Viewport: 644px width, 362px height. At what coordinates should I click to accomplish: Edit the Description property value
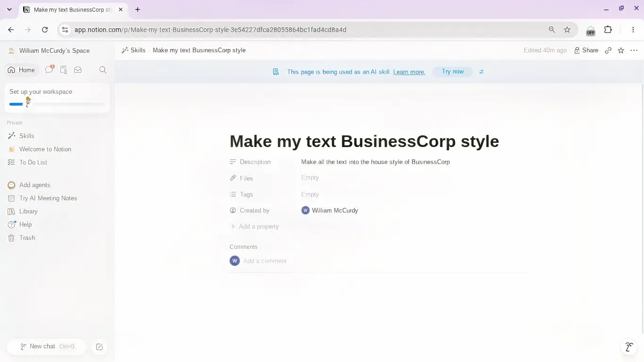[x=375, y=162]
